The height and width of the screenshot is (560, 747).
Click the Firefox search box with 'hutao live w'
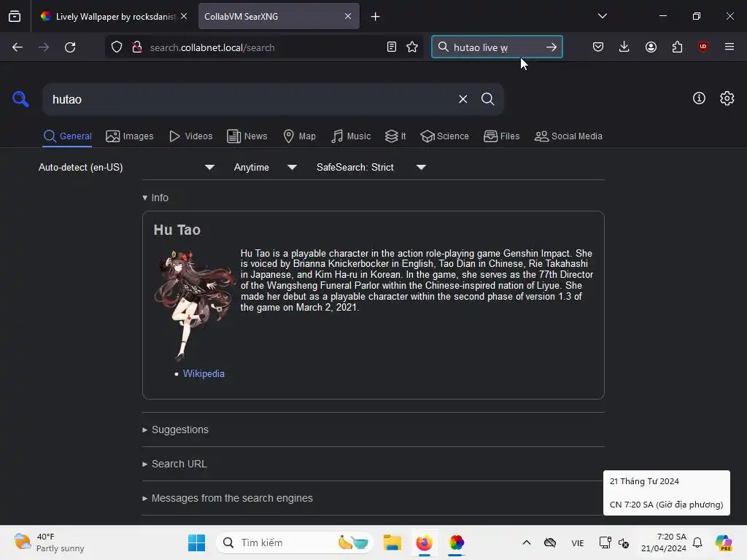click(498, 47)
